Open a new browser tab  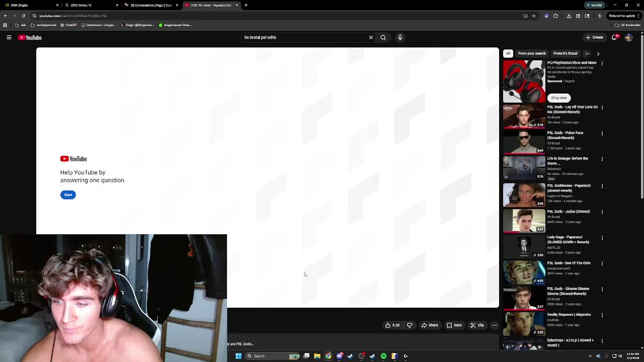point(246,5)
